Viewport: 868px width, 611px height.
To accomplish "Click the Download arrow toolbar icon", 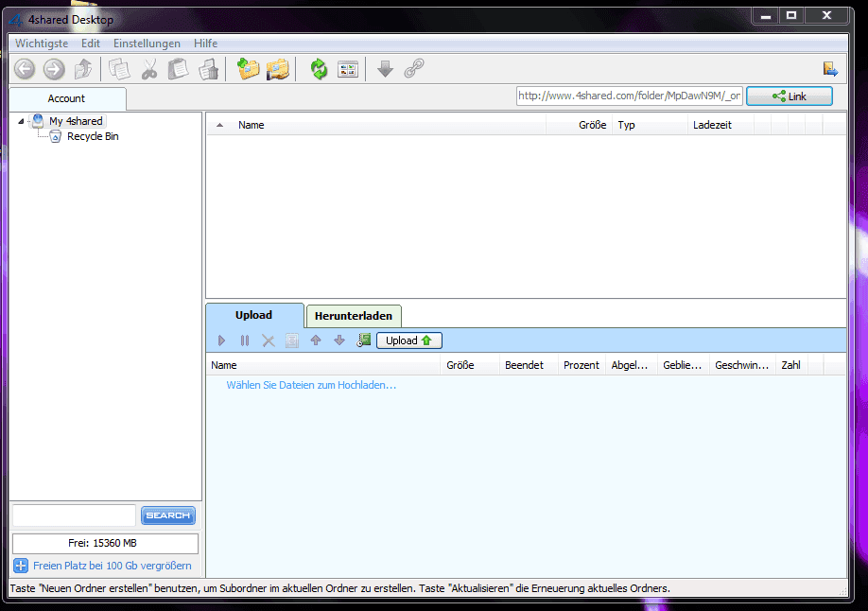I will (x=385, y=69).
